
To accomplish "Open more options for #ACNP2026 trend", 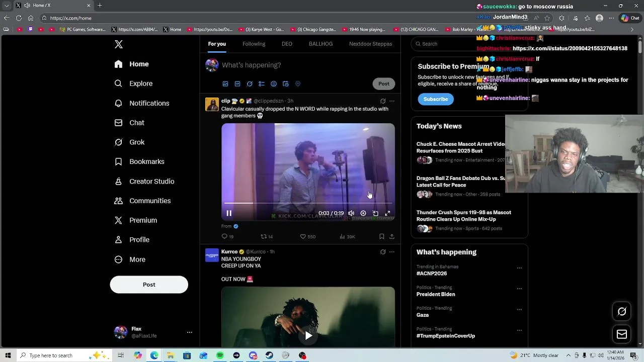I will tap(519, 268).
